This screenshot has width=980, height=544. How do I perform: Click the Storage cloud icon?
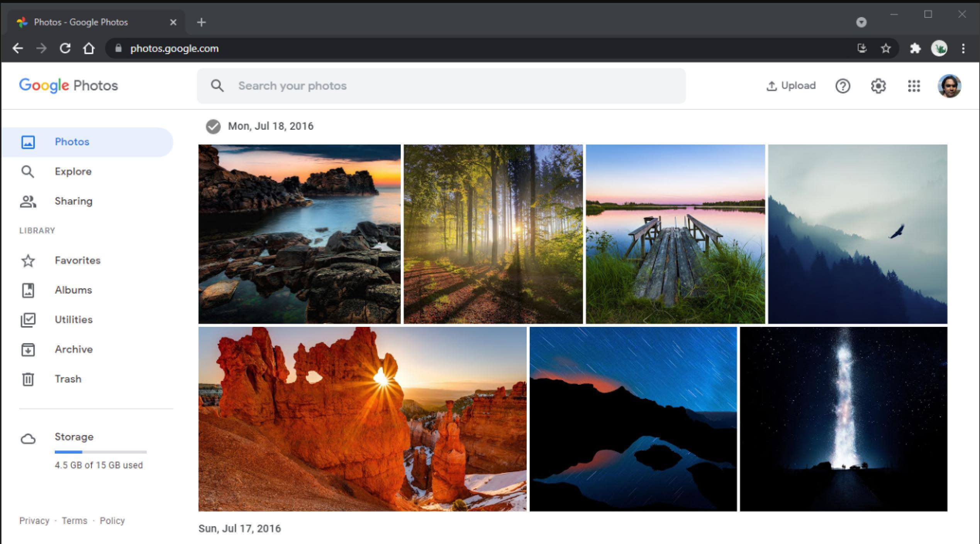[x=28, y=439]
